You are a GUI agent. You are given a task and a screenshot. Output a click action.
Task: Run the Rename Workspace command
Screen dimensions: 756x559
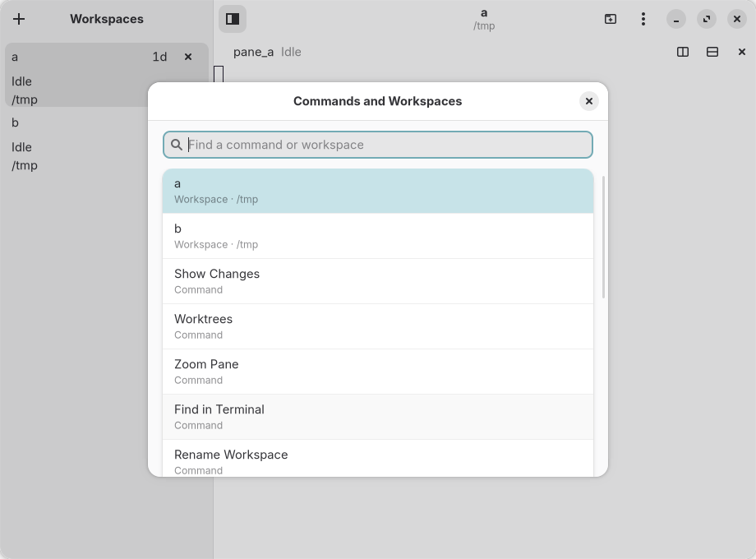click(378, 458)
